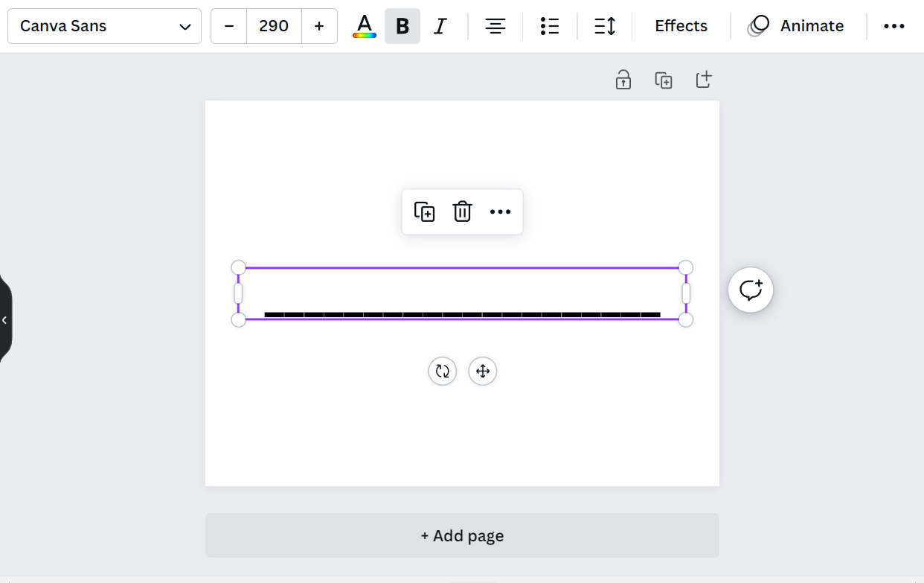
Task: Click the Add page button
Action: click(462, 535)
